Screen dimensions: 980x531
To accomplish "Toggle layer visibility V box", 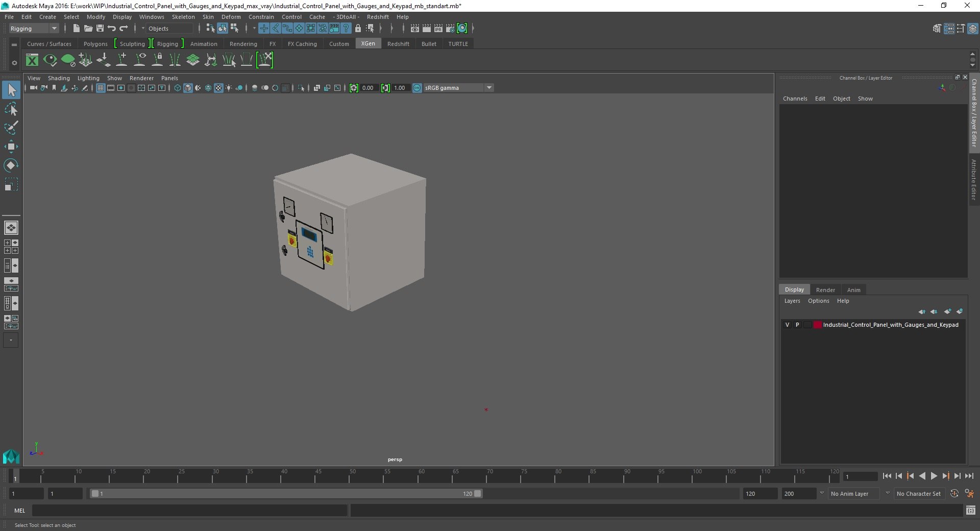I will (787, 325).
